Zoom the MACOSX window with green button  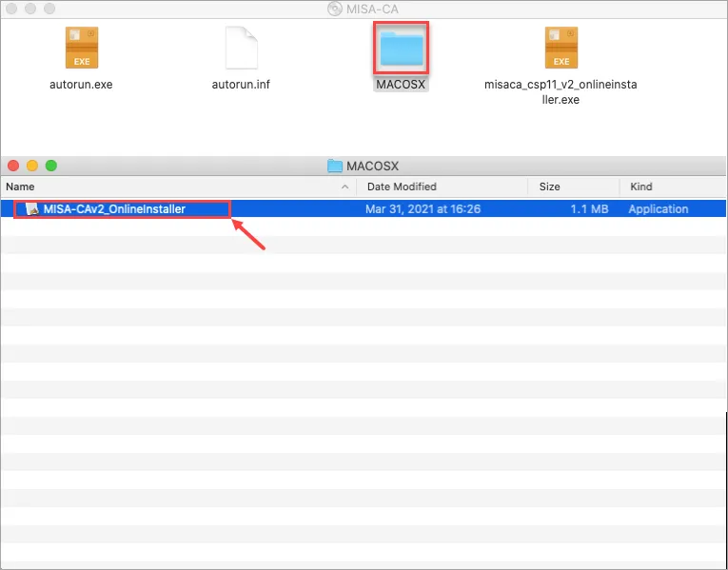pyautogui.click(x=51, y=166)
